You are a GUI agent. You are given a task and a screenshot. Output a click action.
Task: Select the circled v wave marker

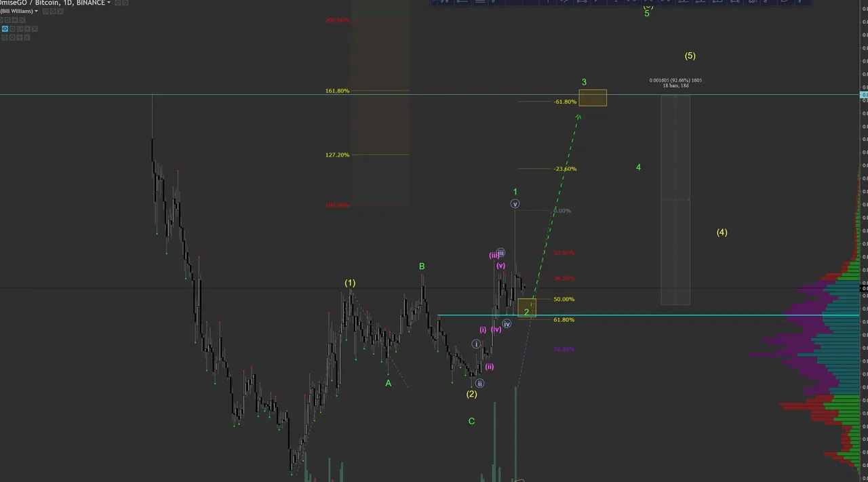coord(515,204)
